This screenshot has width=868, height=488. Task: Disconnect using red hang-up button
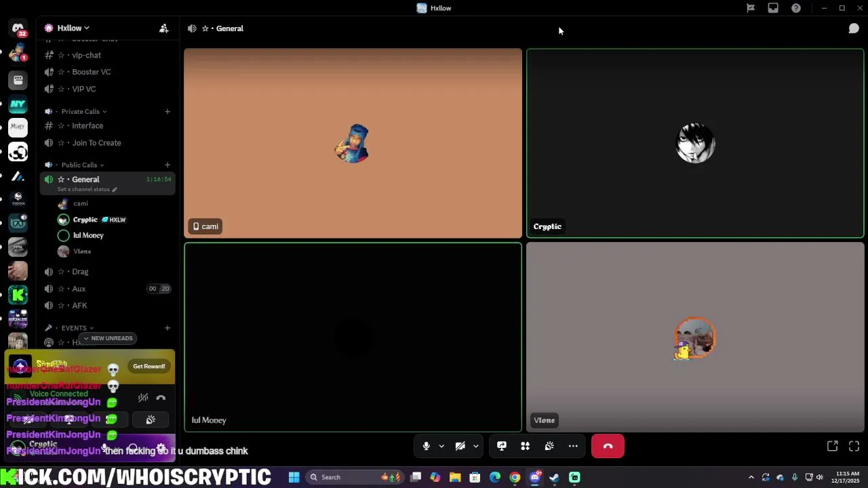click(x=608, y=446)
